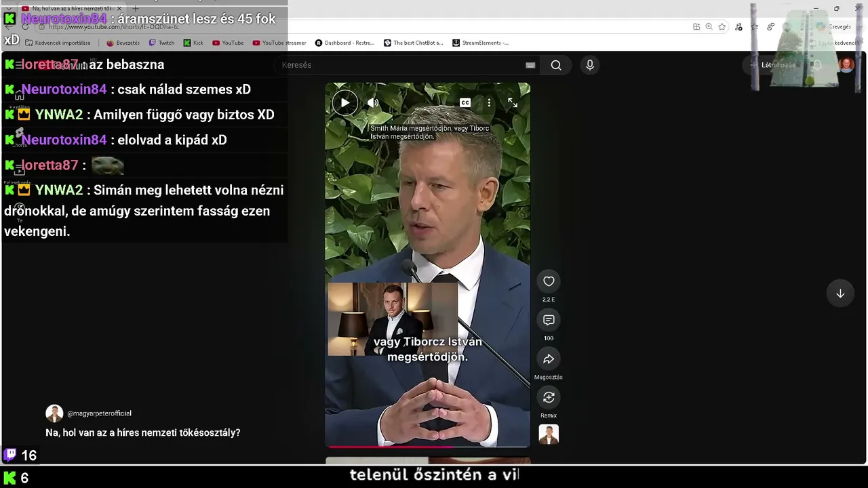The image size is (868, 488).
Task: Seek on the red video progress bar
Action: pyautogui.click(x=427, y=447)
